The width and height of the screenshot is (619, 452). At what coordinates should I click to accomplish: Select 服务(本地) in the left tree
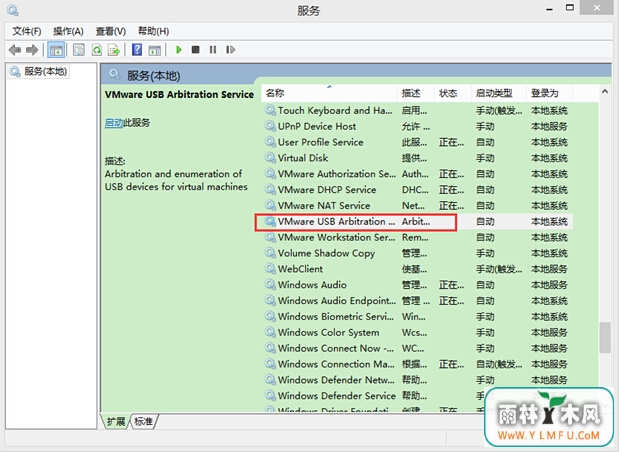(x=38, y=71)
